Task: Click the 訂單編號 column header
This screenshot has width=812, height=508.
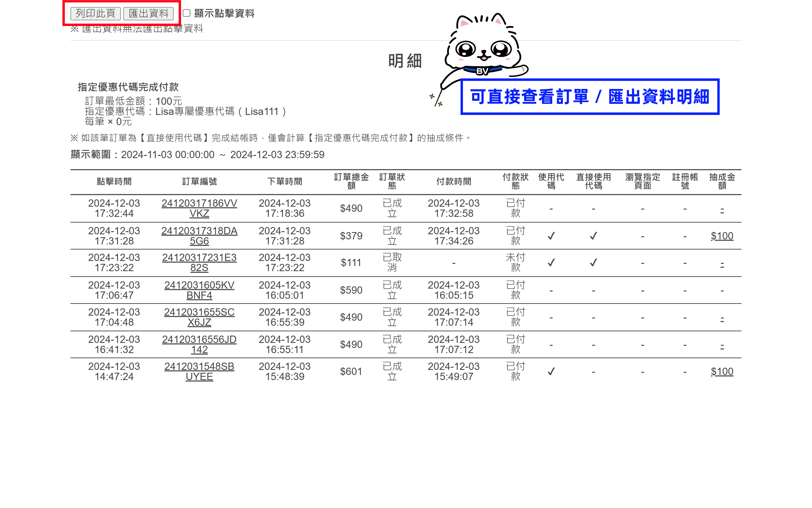Action: coord(199,181)
